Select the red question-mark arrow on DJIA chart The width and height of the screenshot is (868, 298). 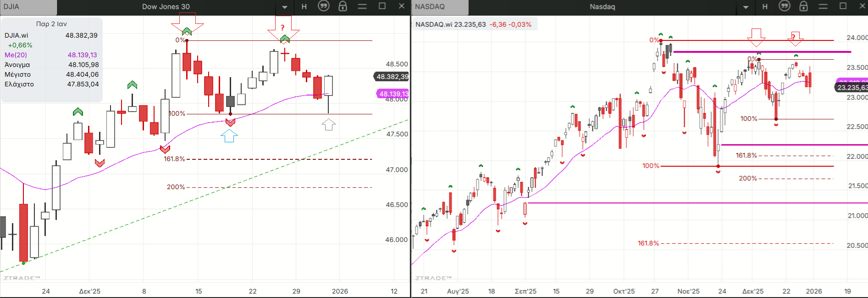(283, 28)
